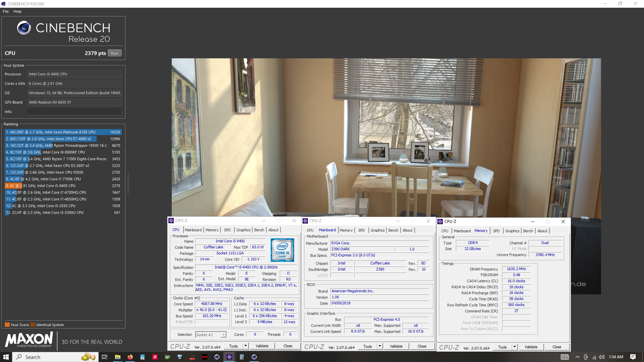Open the File menu in Cinebench

pyautogui.click(x=6, y=11)
